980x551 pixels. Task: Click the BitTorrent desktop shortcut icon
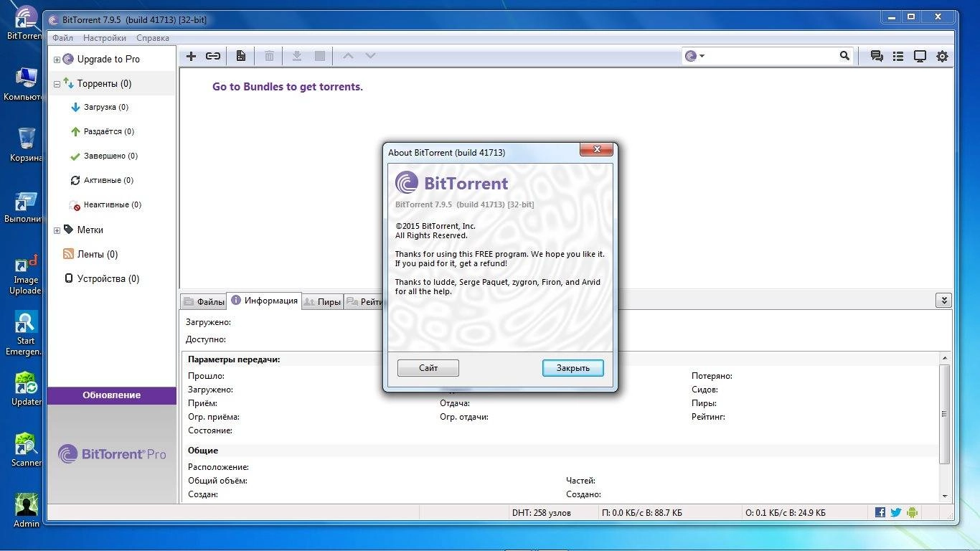point(27,22)
